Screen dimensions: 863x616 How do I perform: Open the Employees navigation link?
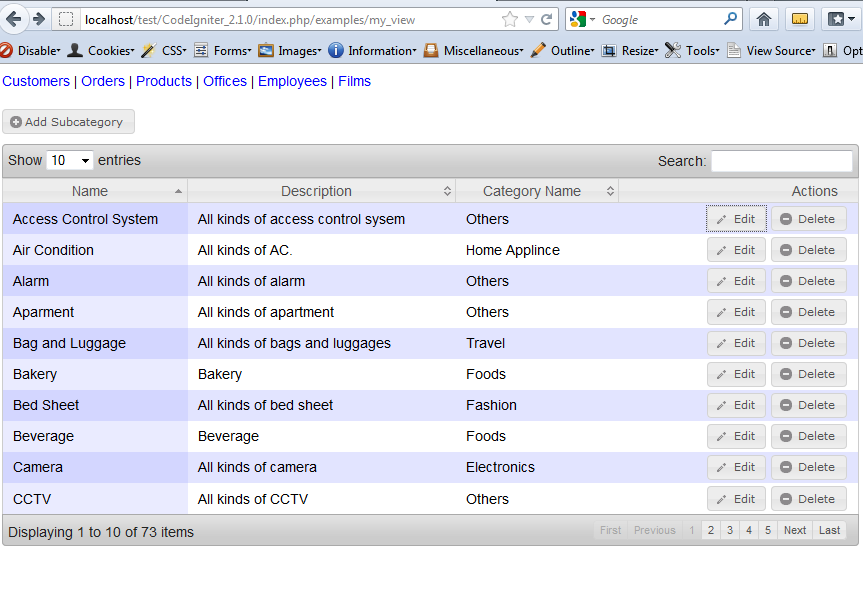[x=292, y=81]
